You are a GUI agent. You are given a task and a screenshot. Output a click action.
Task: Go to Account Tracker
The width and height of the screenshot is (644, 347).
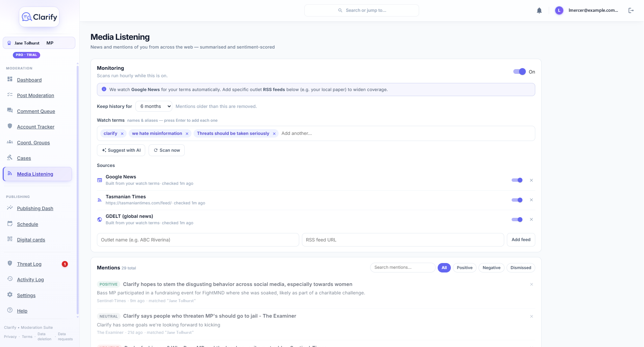pyautogui.click(x=36, y=127)
